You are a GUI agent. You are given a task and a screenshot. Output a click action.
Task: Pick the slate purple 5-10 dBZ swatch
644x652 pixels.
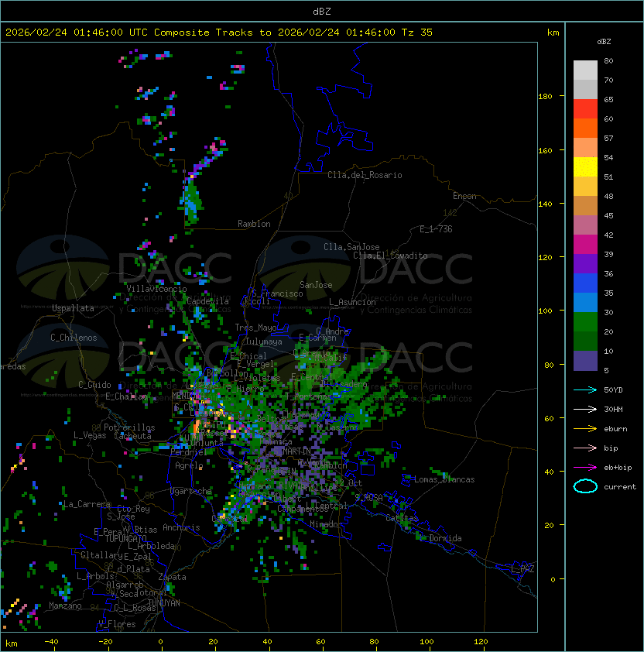(585, 361)
